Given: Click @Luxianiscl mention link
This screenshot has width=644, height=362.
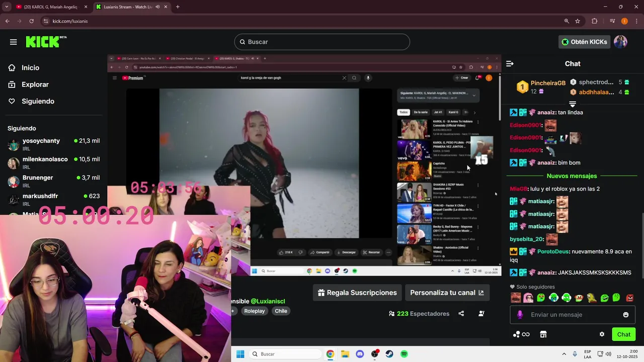Looking at the screenshot, I should 268,301.
